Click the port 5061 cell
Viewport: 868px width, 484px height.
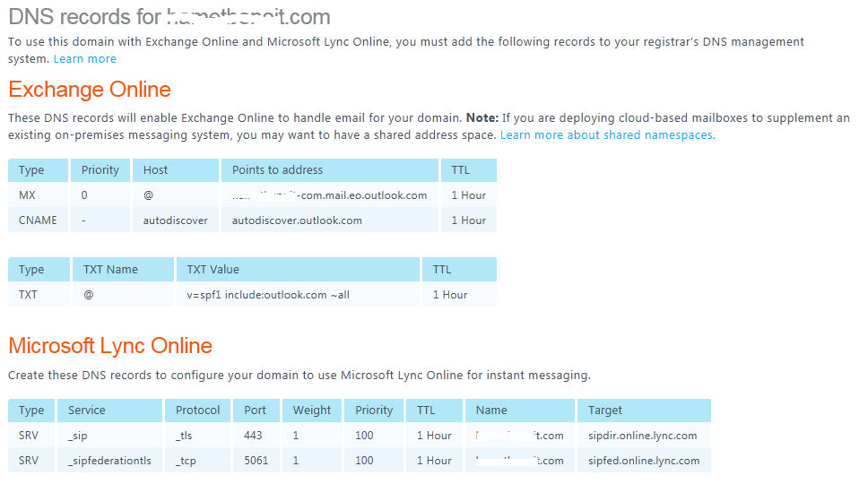point(256,460)
